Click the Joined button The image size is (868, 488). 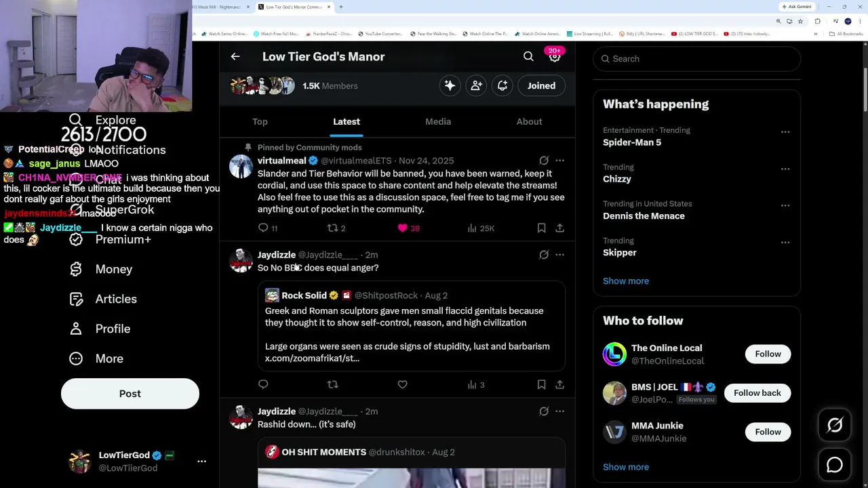[x=541, y=86]
